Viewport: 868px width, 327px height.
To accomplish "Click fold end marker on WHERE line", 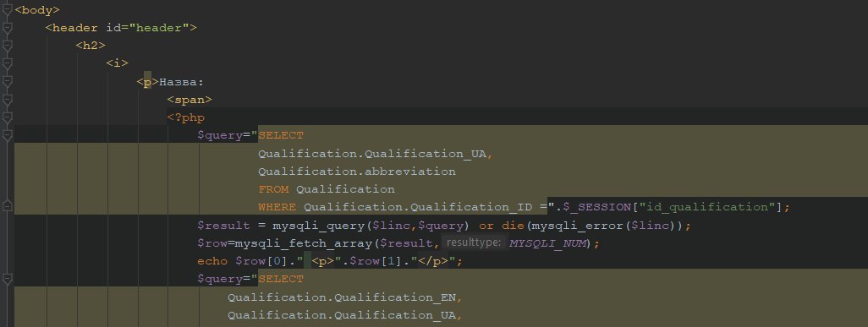I will click(7, 207).
